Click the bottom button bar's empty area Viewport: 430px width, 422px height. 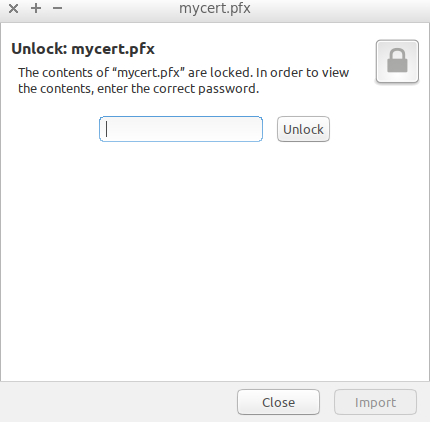click(x=117, y=402)
